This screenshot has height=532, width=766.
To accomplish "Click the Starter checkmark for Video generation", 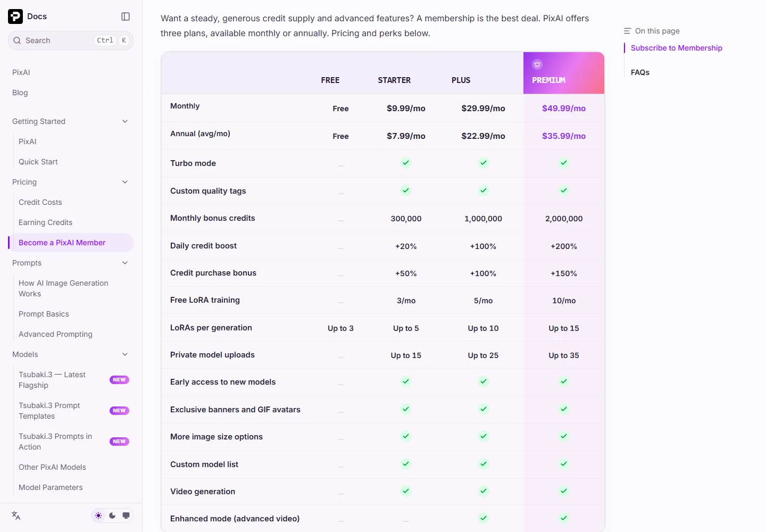I will (x=406, y=491).
